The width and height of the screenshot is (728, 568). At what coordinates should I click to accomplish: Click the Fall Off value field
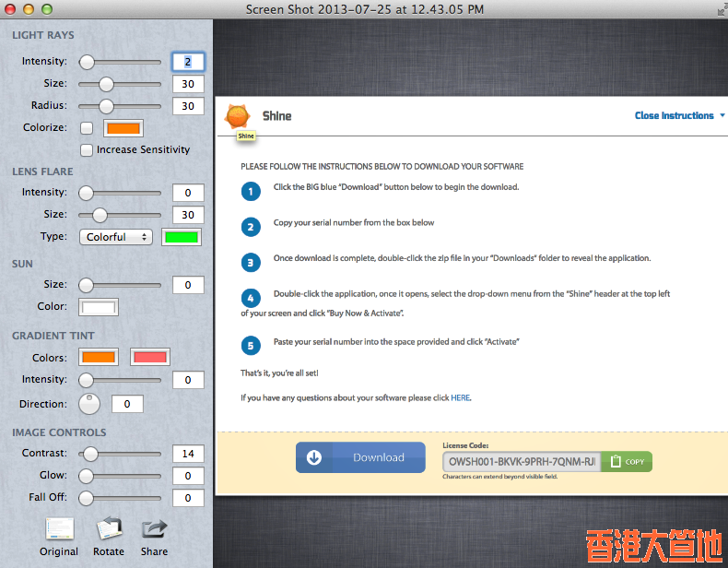[188, 498]
